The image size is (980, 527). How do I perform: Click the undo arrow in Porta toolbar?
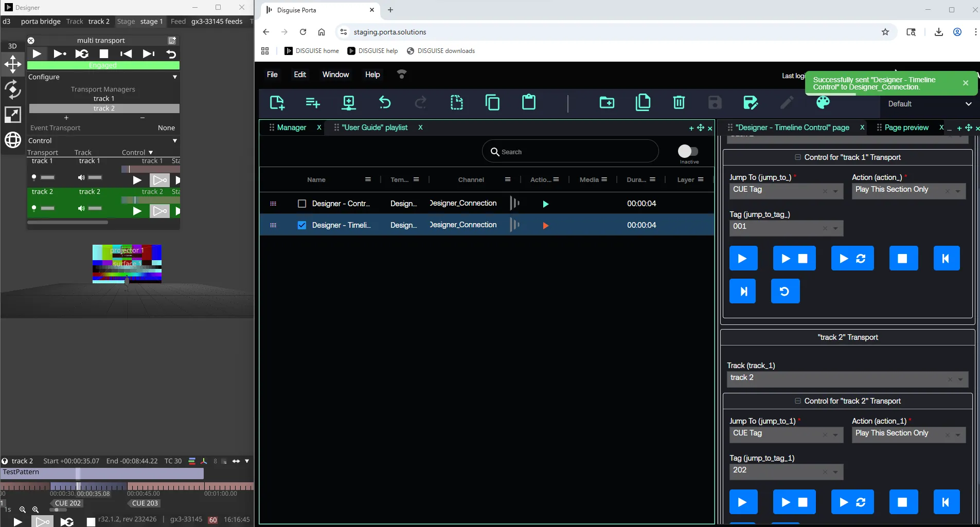pyautogui.click(x=385, y=103)
